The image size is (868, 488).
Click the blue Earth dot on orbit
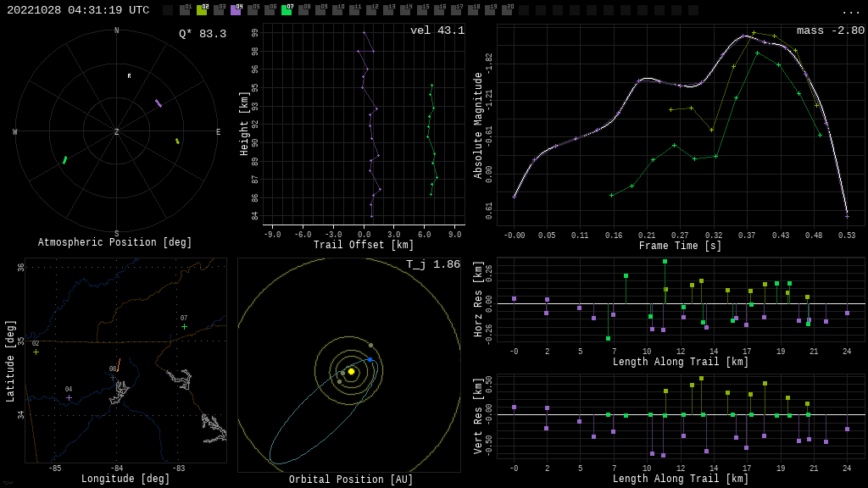pos(370,359)
